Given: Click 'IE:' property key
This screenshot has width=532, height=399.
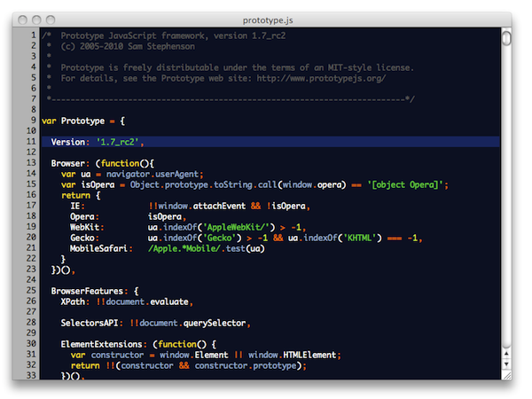Looking at the screenshot, I should click(77, 206).
